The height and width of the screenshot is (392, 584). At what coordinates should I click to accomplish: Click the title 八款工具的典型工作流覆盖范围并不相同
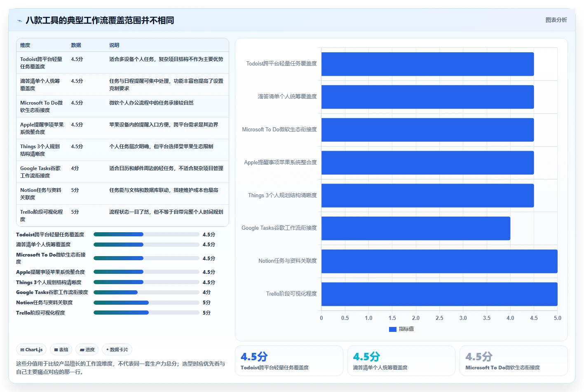[x=100, y=20]
